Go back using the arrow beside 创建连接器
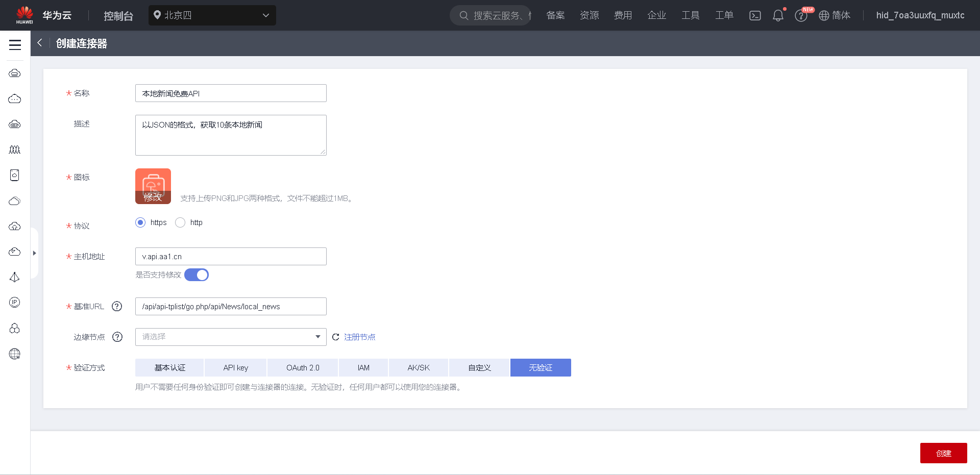The image size is (980, 475). coord(39,43)
